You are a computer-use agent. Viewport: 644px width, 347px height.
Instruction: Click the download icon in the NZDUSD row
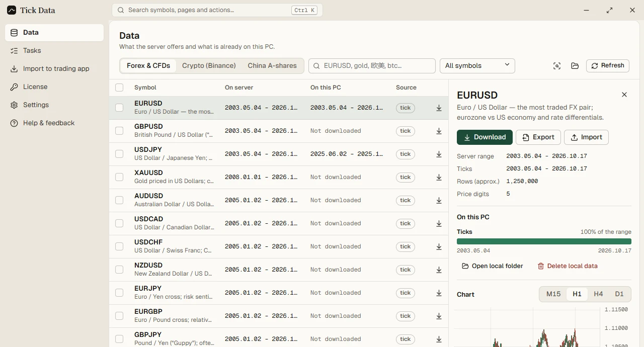439,270
